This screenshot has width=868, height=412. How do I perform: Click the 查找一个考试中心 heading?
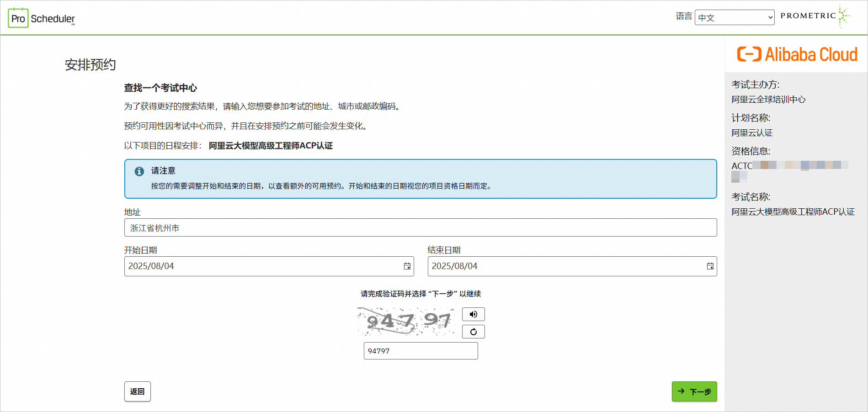coord(160,88)
